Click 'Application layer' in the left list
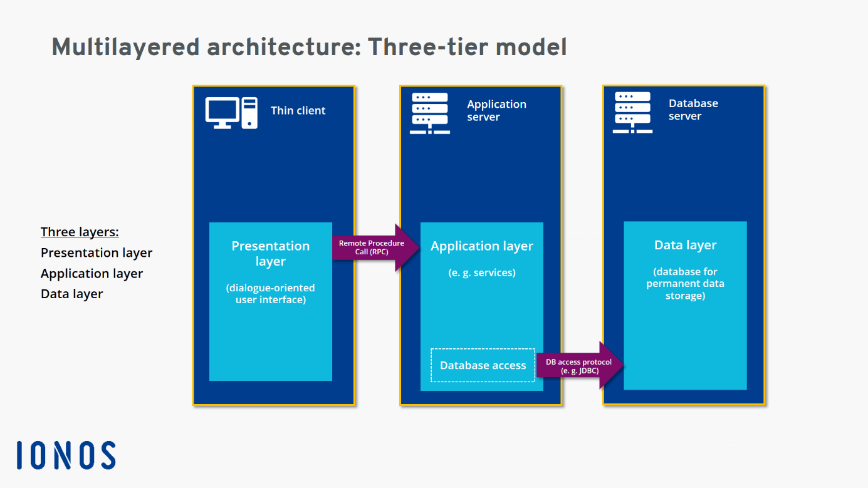Image resolution: width=868 pixels, height=488 pixels. click(x=92, y=274)
